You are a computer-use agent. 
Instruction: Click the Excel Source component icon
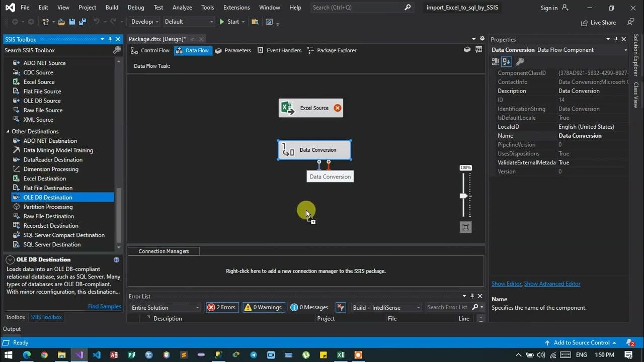click(288, 108)
